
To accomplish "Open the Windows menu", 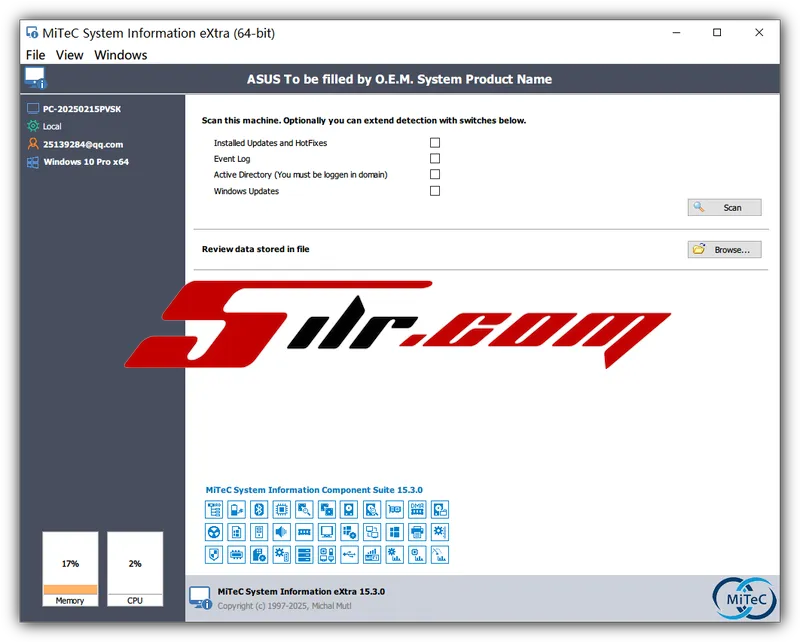I will click(120, 55).
